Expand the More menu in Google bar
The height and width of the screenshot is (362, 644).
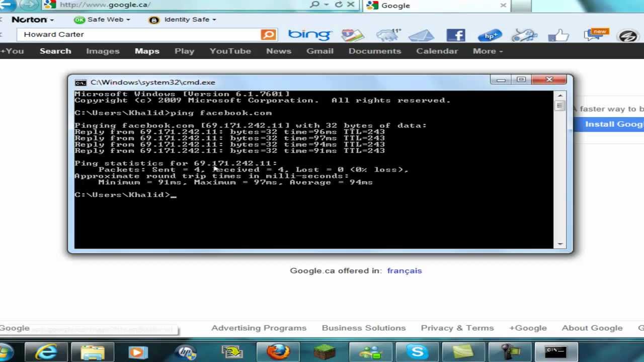[x=488, y=51]
